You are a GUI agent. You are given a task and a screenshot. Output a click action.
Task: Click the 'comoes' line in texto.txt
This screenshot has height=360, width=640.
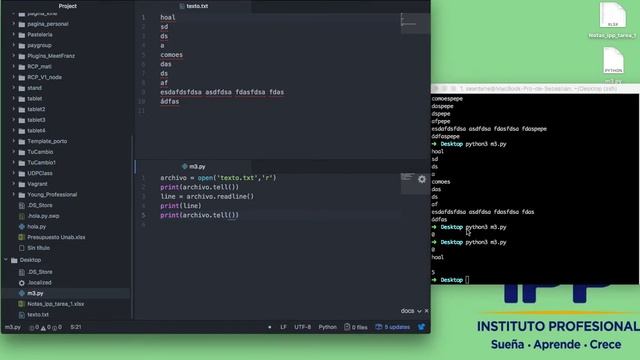171,55
